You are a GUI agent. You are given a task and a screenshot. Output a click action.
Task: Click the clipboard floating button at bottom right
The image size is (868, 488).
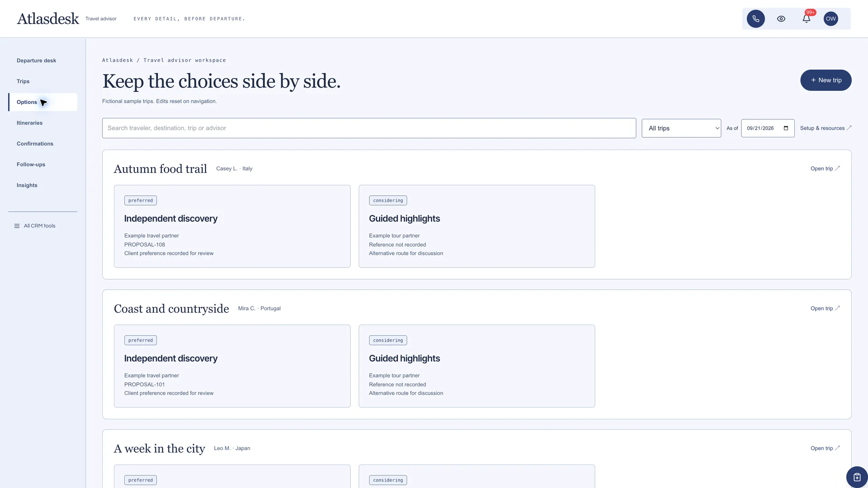(857, 477)
